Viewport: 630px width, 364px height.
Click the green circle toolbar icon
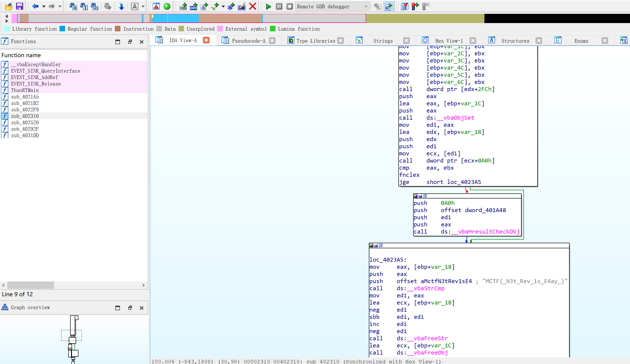click(167, 6)
